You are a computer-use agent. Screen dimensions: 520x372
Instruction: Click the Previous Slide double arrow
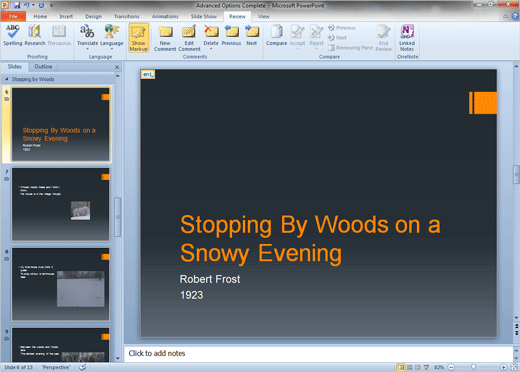tap(516, 326)
